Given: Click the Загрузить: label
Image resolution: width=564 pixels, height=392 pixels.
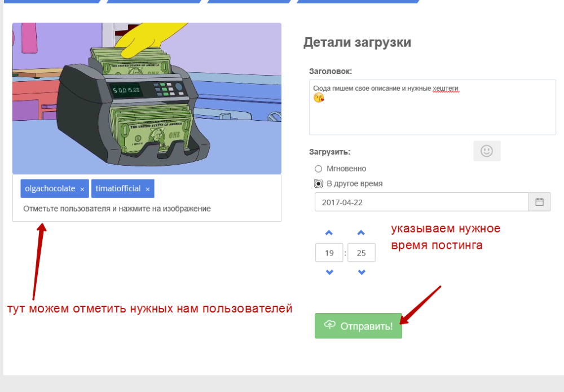Looking at the screenshot, I should 330,152.
